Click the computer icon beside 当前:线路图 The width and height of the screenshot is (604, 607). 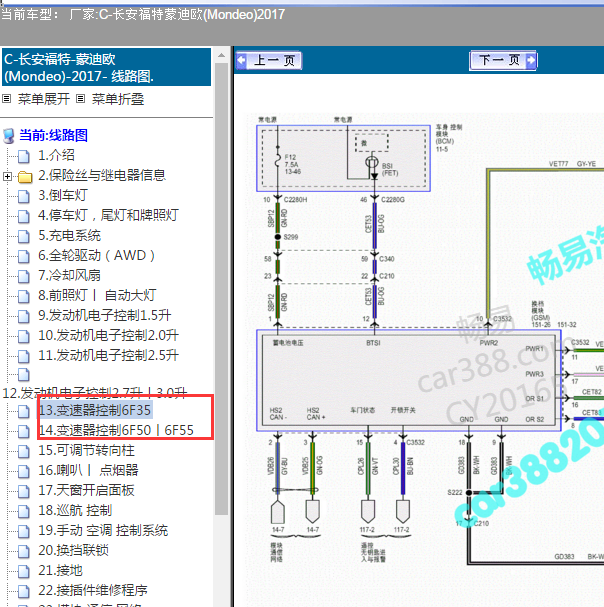click(x=9, y=136)
